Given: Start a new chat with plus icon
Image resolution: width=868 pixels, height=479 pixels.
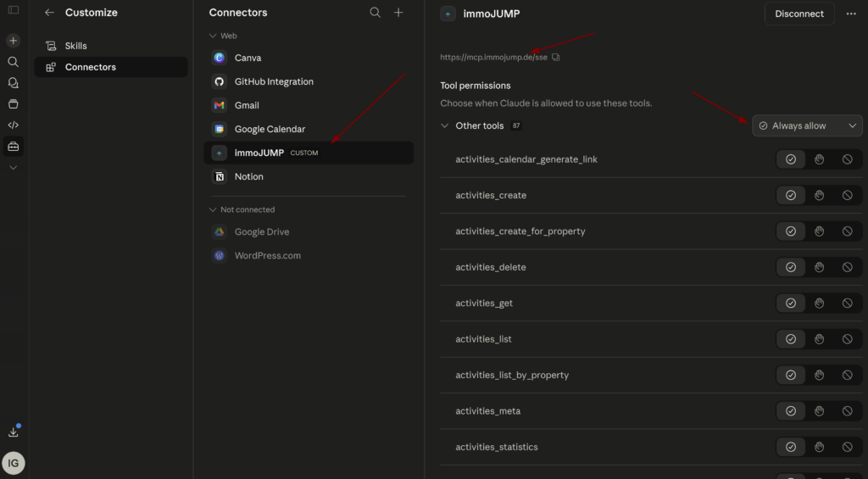Looking at the screenshot, I should pyautogui.click(x=13, y=41).
